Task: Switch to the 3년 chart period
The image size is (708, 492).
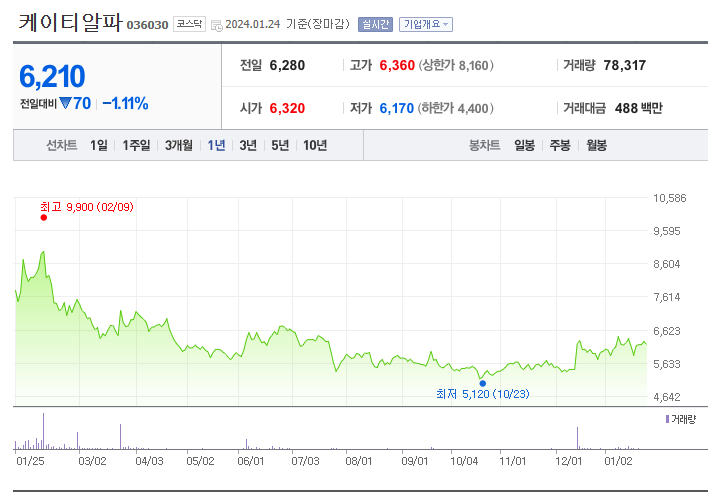Action: click(248, 145)
